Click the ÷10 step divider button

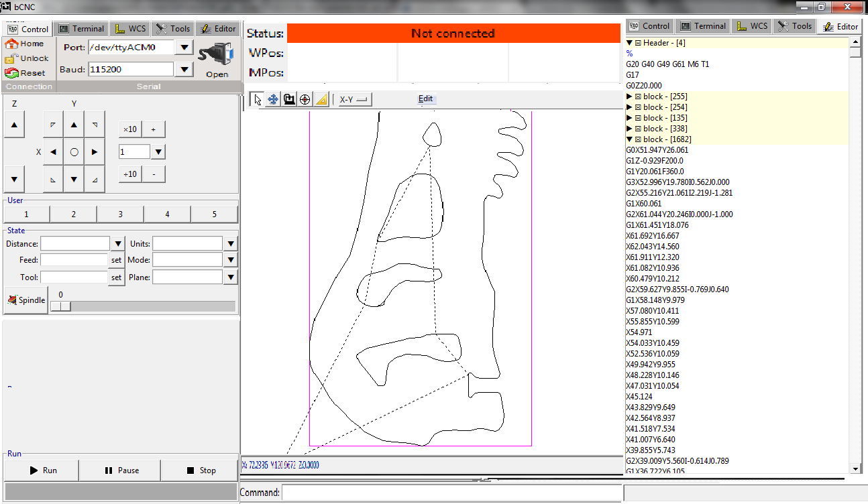point(130,174)
